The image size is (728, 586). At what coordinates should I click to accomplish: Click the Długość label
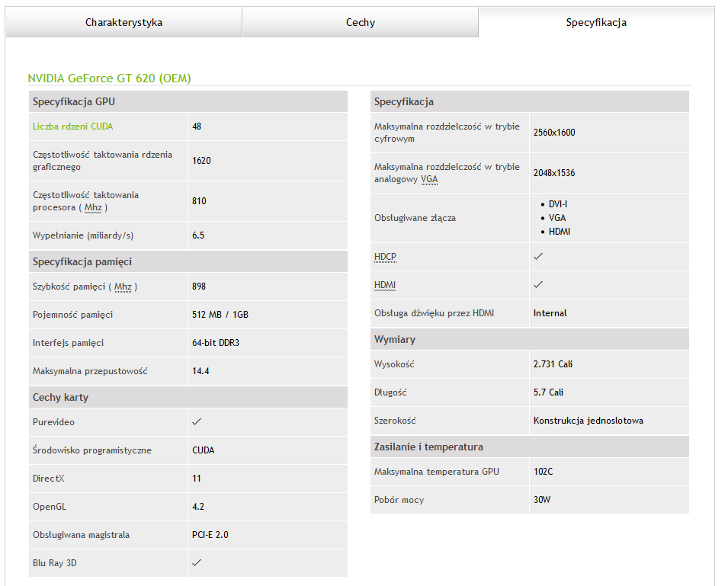(x=390, y=392)
